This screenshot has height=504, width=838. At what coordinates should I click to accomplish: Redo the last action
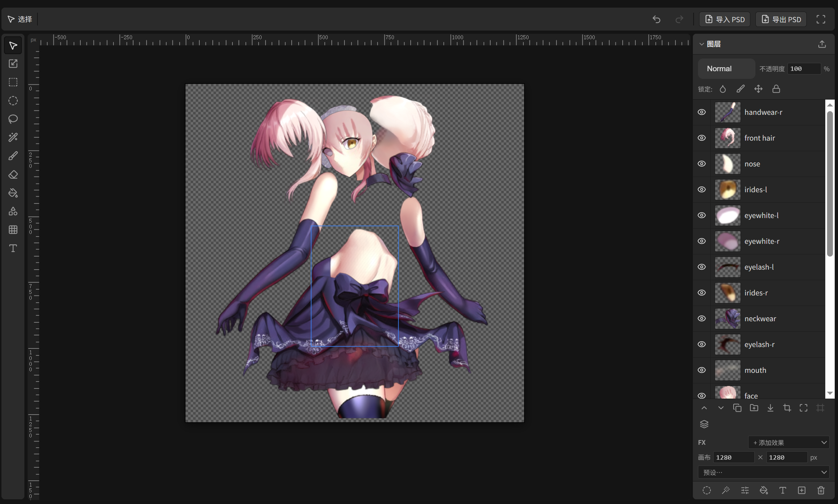pyautogui.click(x=679, y=19)
